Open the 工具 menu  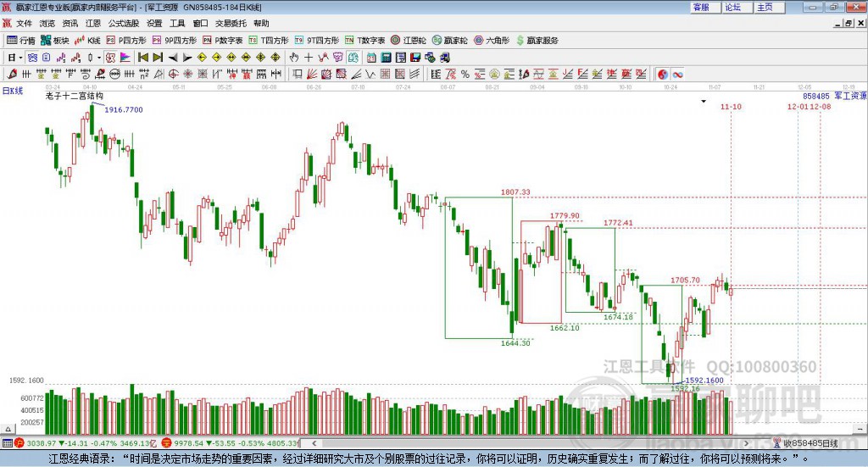coord(177,23)
